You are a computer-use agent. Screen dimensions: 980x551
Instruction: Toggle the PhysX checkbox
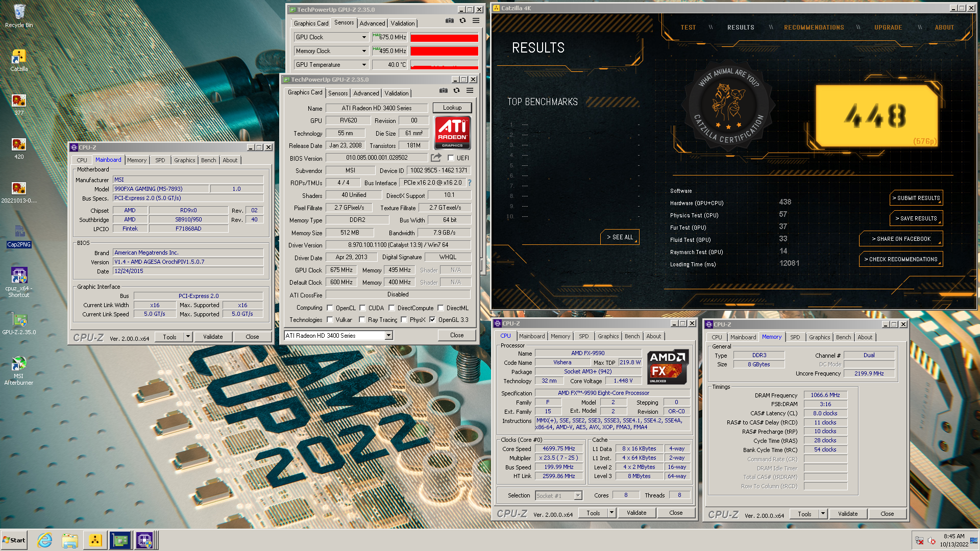coord(404,320)
